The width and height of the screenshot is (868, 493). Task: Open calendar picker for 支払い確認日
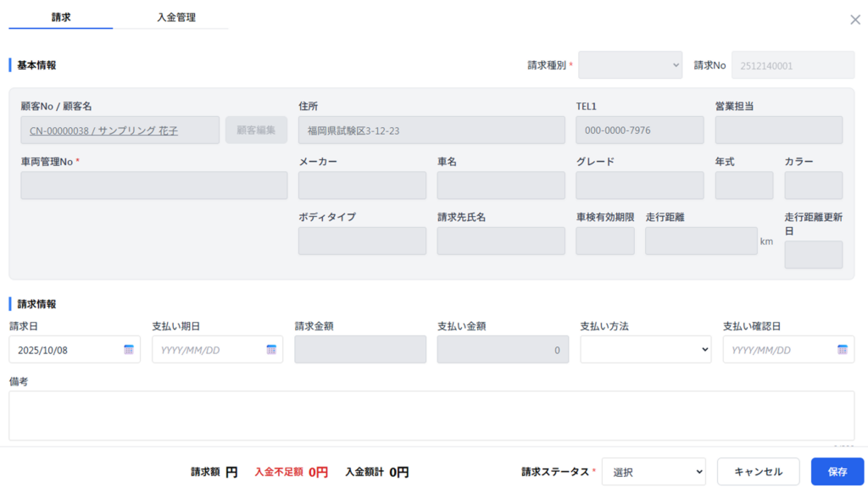(843, 350)
